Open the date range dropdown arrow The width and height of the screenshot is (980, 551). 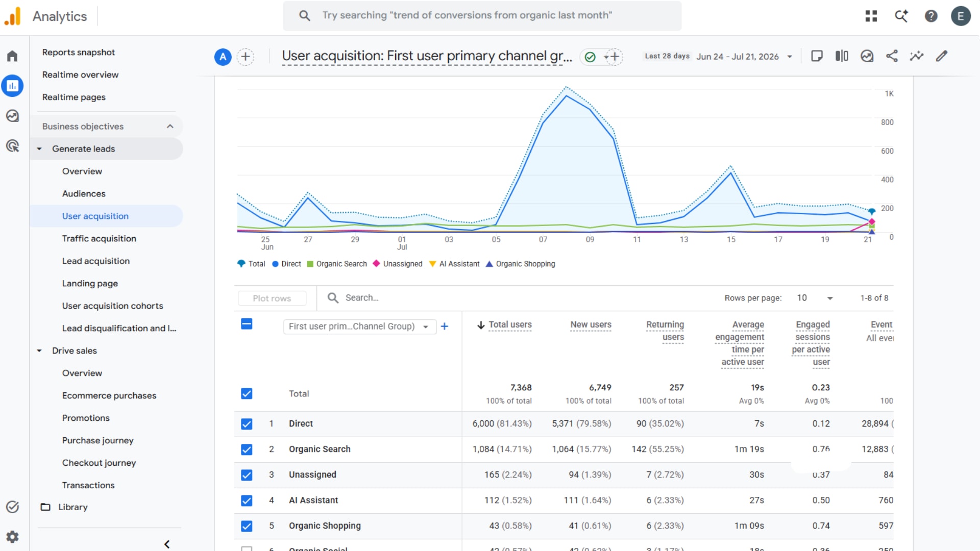[790, 57]
